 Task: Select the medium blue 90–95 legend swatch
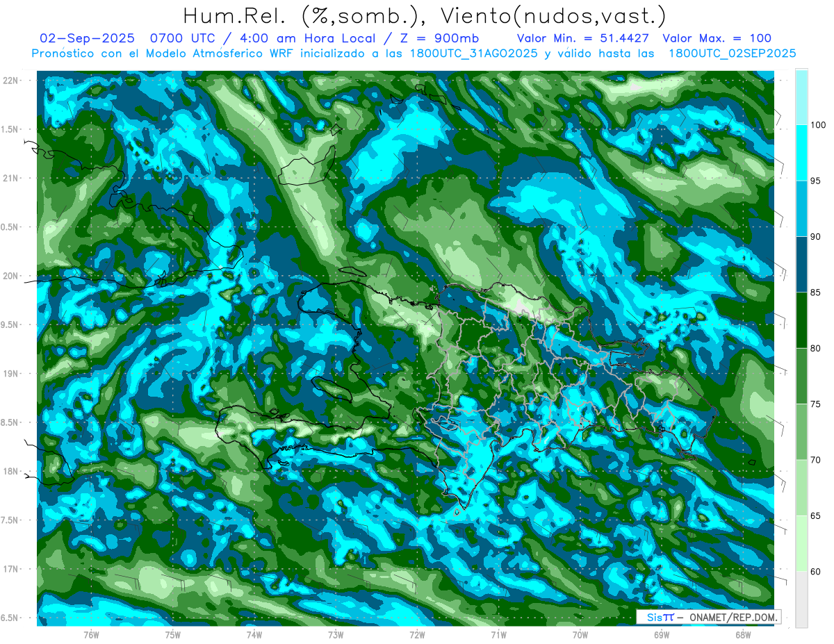click(801, 208)
